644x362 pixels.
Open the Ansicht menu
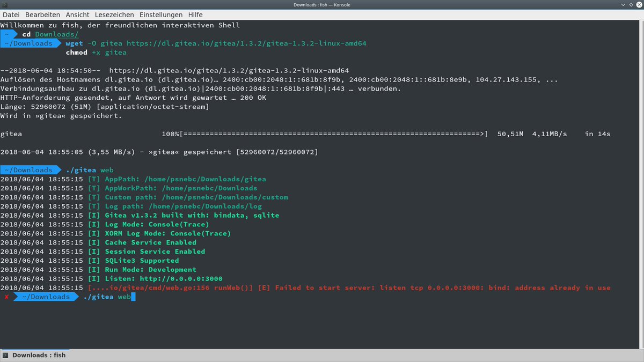pyautogui.click(x=77, y=14)
